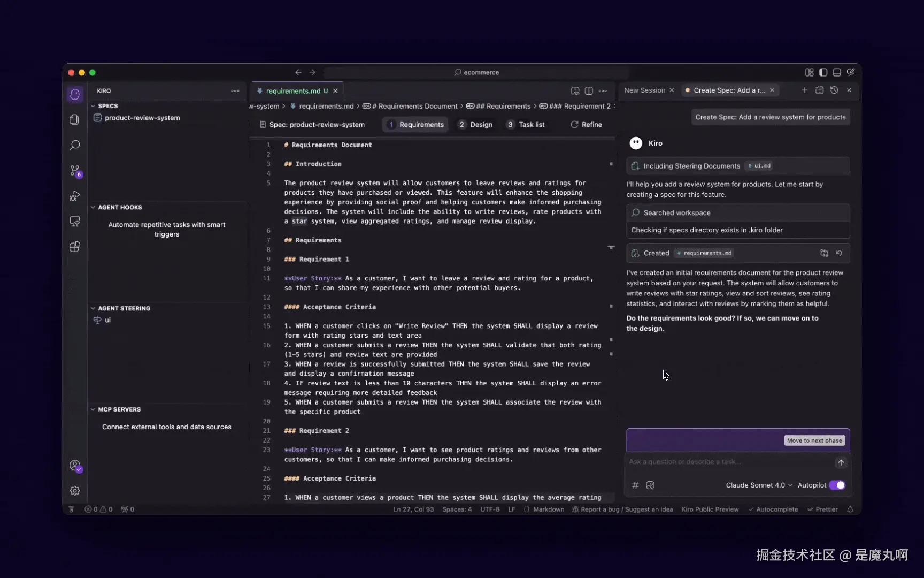Click customize layout icon in title bar
Image resolution: width=924 pixels, height=578 pixels.
point(809,72)
